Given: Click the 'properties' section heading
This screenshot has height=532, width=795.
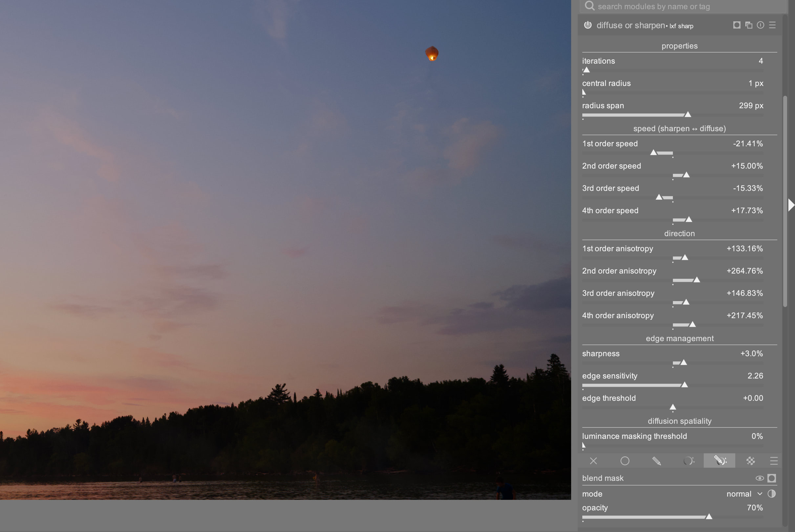Looking at the screenshot, I should click(x=679, y=46).
